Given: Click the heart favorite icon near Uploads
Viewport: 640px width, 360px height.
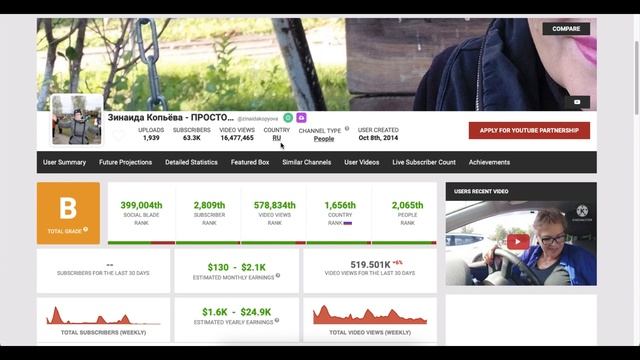Looking at the screenshot, I should [x=118, y=135].
